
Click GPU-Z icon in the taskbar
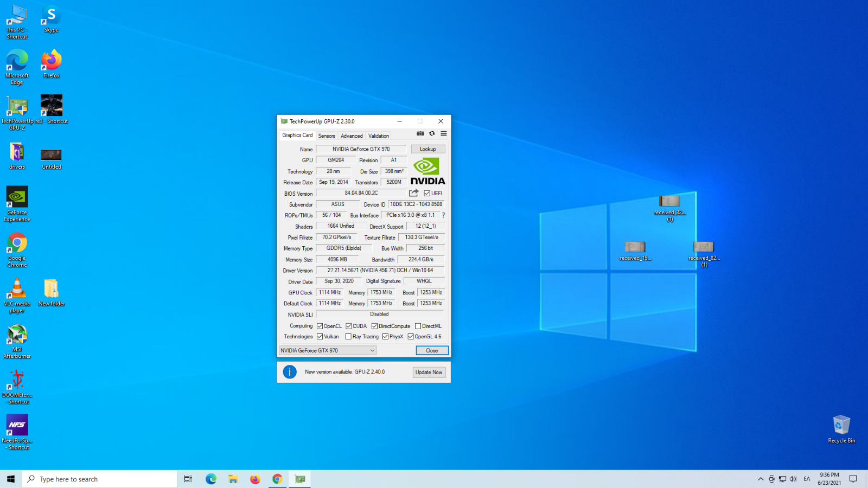[300, 479]
